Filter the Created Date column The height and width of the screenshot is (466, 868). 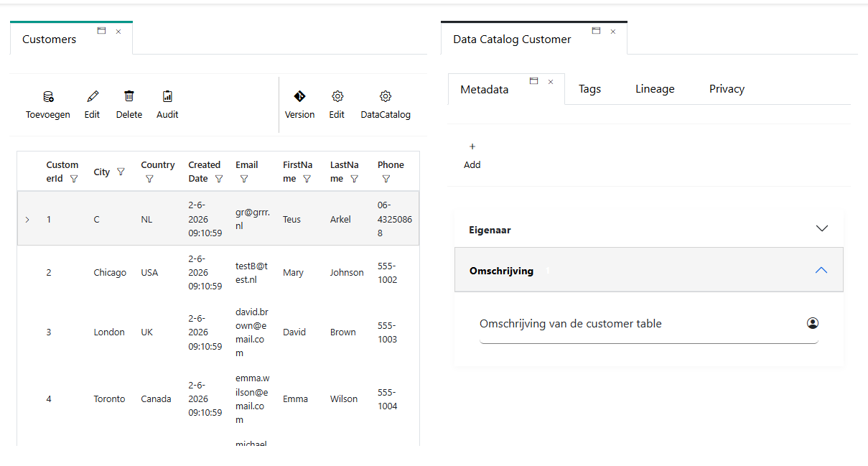(x=219, y=179)
